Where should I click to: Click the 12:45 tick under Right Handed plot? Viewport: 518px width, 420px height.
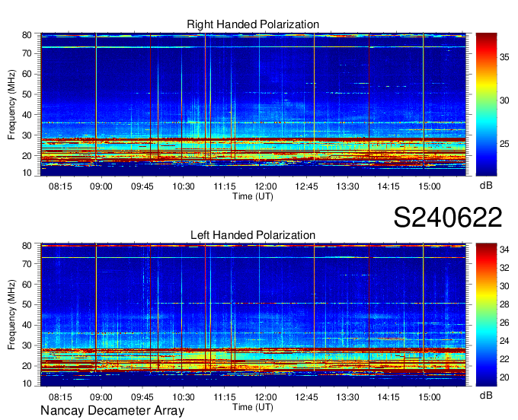pos(306,186)
